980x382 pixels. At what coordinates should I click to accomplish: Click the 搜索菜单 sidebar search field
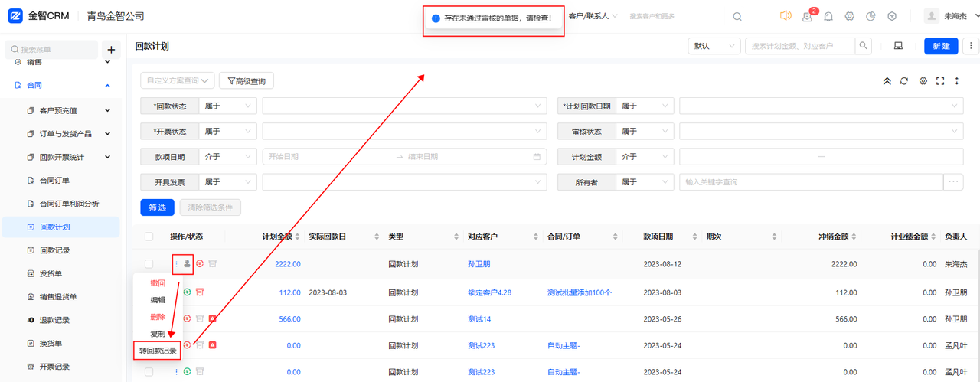pyautogui.click(x=52, y=50)
